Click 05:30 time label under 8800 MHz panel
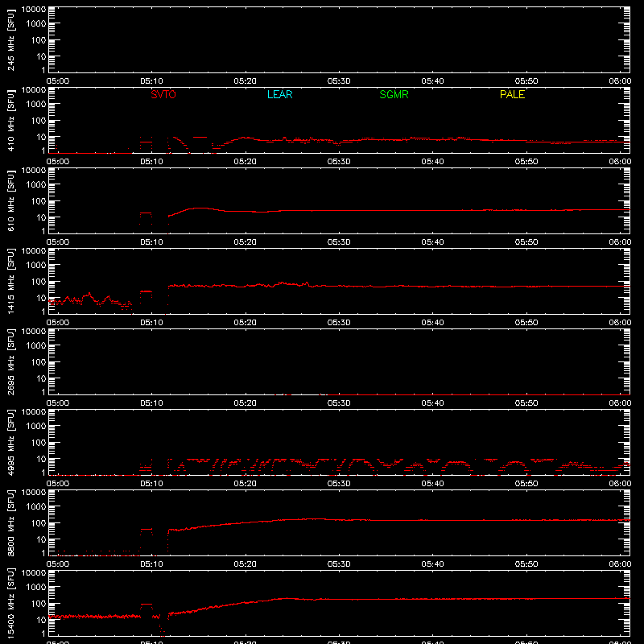This screenshot has width=644, height=644. [x=339, y=564]
